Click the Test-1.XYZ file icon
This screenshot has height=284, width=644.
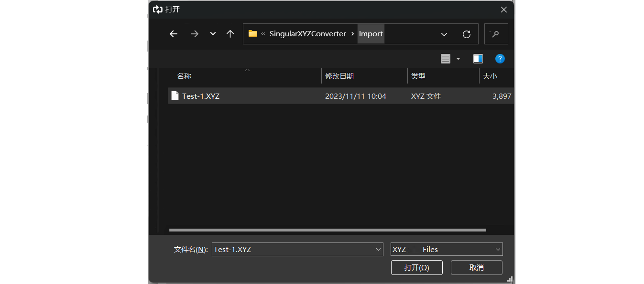pyautogui.click(x=175, y=95)
